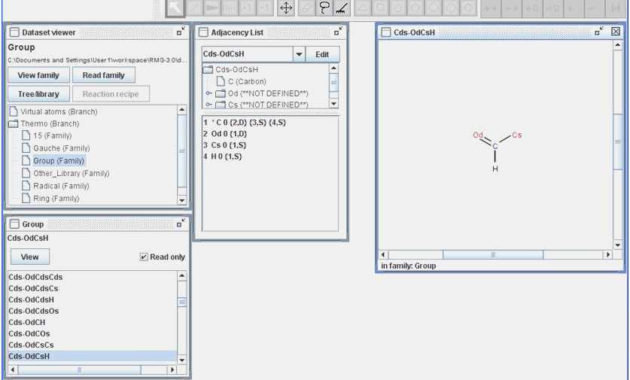Detach the Adjacency List panel
The width and height of the screenshot is (630, 380).
[x=338, y=32]
